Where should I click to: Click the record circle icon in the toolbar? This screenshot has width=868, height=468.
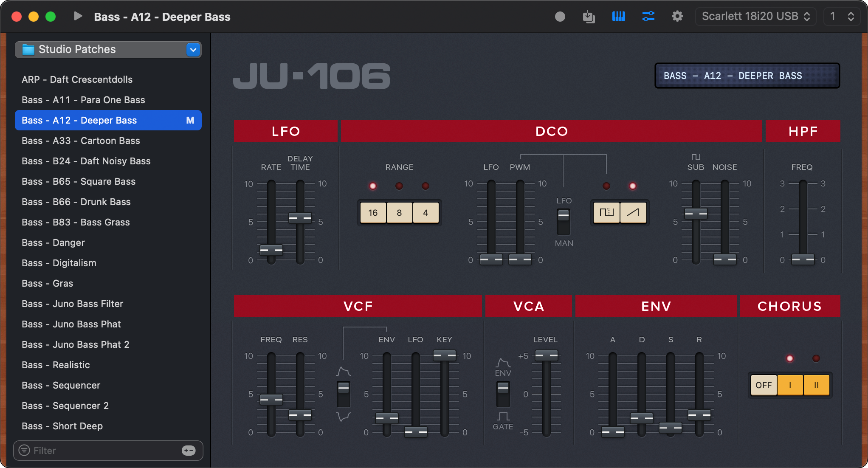pos(560,16)
